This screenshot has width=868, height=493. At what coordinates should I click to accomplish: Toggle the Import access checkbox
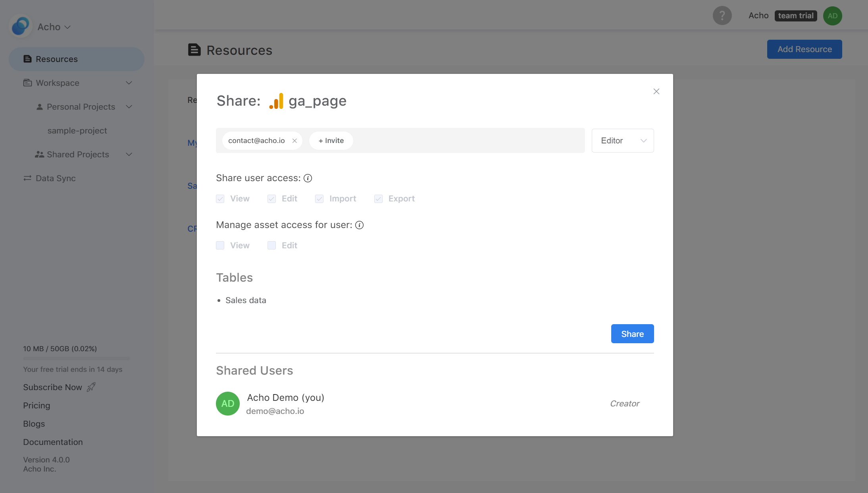click(319, 199)
